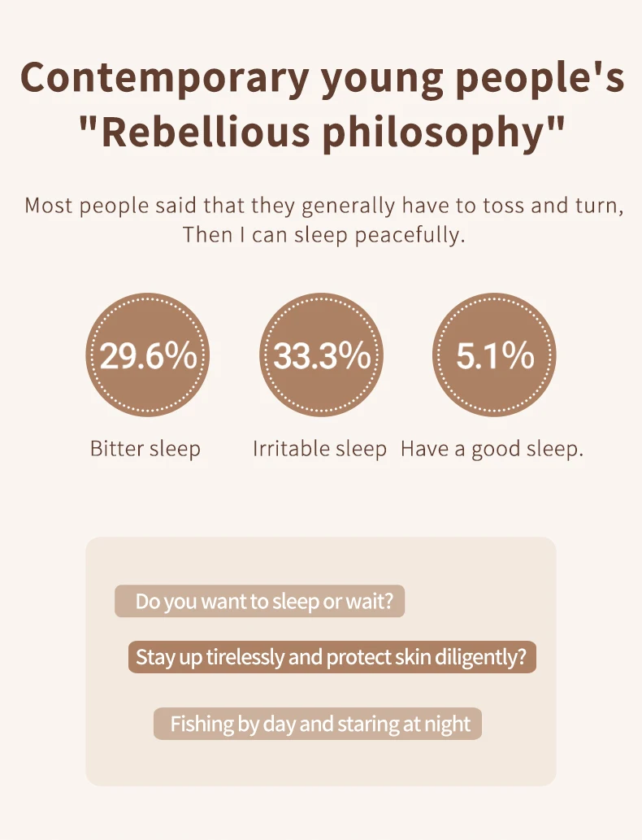Click the word 'Contemporary' in the title

[164, 80]
